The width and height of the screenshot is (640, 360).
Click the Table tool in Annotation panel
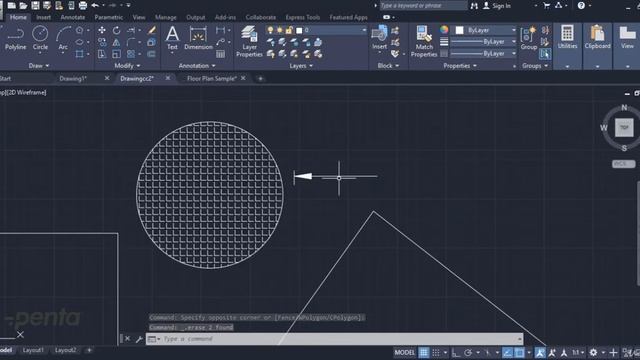coord(220,54)
